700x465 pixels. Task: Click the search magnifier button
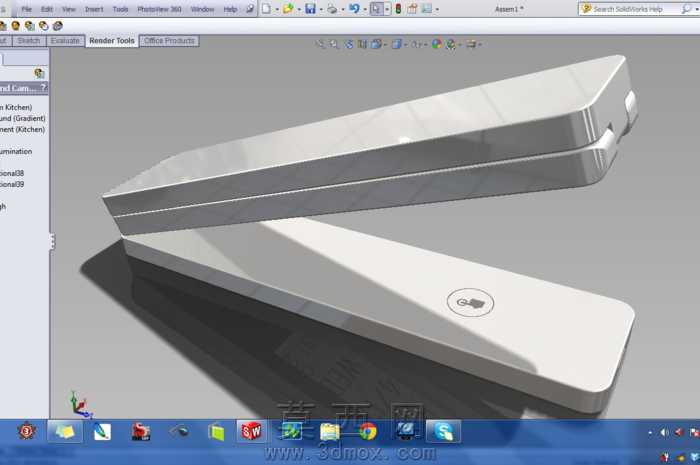pyautogui.click(x=686, y=9)
